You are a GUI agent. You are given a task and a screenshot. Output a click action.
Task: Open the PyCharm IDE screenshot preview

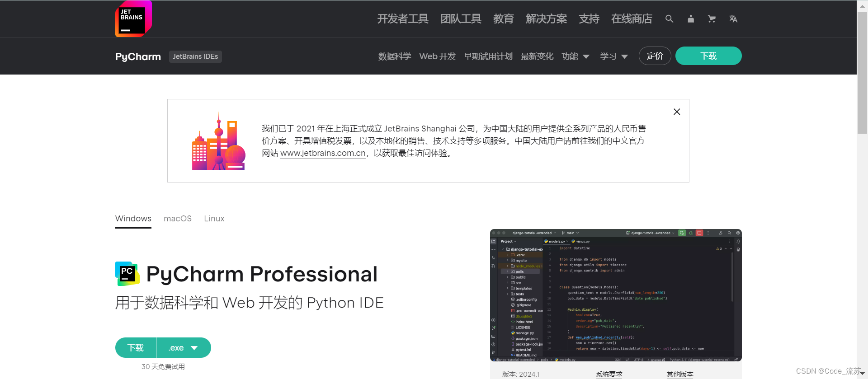(616, 295)
